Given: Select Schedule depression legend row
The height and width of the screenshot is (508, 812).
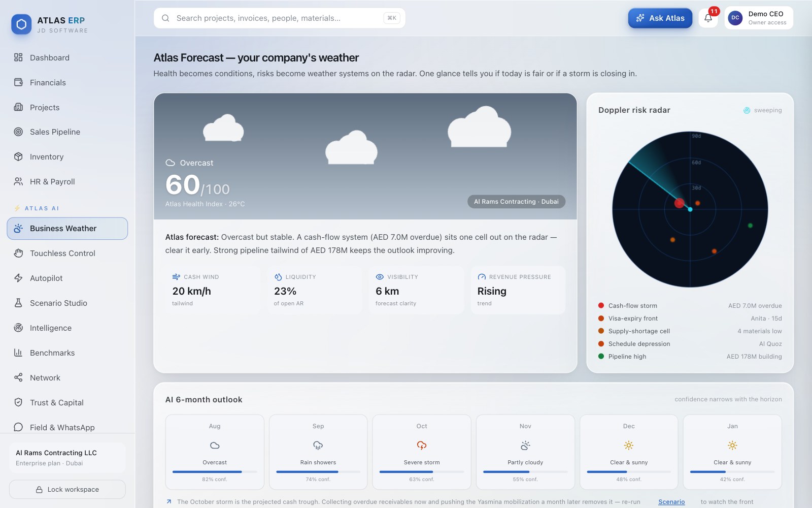Looking at the screenshot, I should pyautogui.click(x=690, y=344).
